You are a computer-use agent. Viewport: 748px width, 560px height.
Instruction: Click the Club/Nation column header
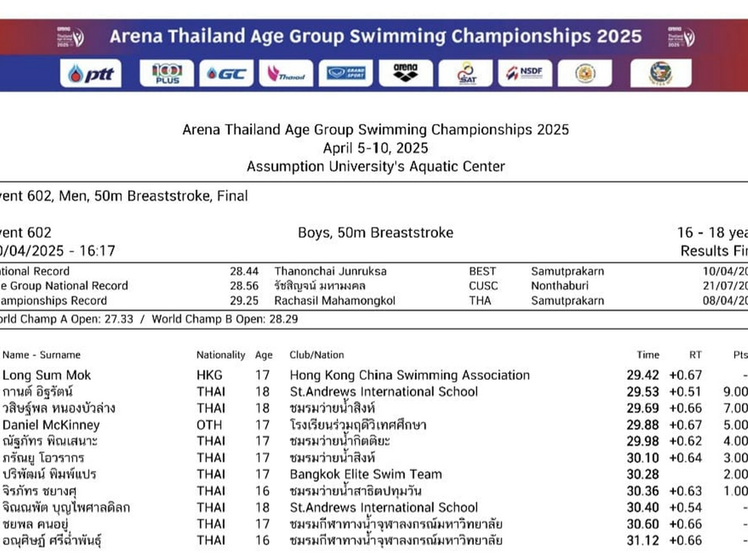pos(317,355)
